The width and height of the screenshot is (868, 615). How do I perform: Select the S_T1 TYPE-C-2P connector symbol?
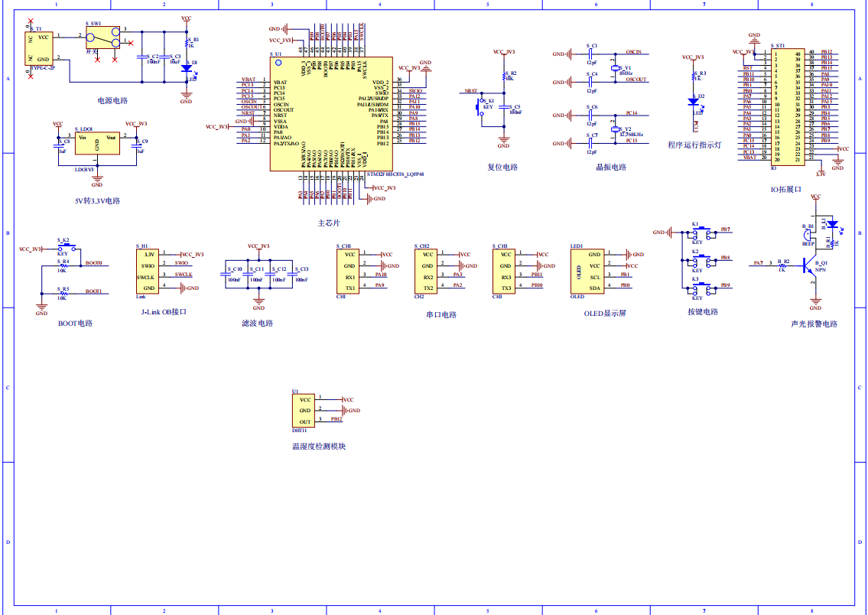click(x=38, y=48)
